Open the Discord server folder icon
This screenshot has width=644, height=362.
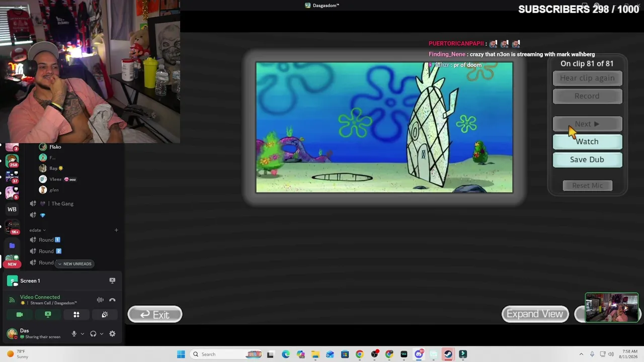12,246
